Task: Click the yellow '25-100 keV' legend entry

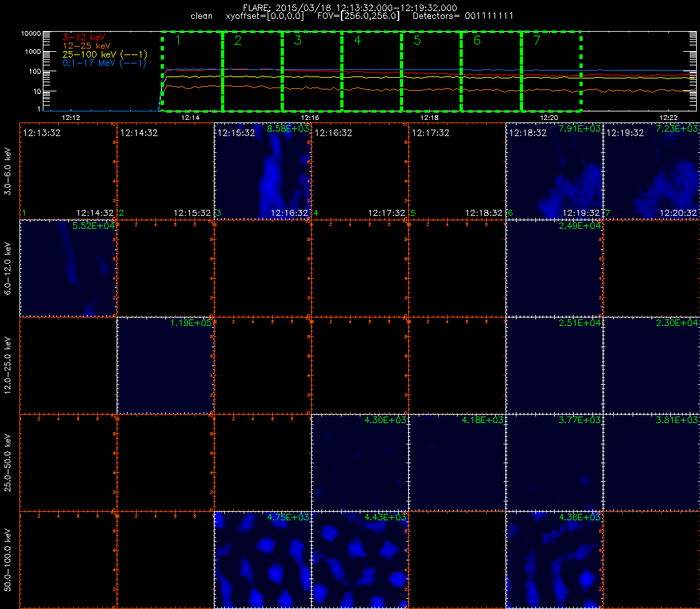Action: click(105, 54)
